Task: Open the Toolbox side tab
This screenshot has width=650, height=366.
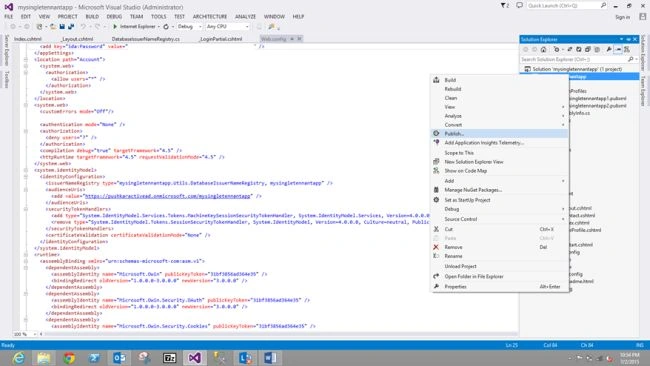Action: coord(6,79)
